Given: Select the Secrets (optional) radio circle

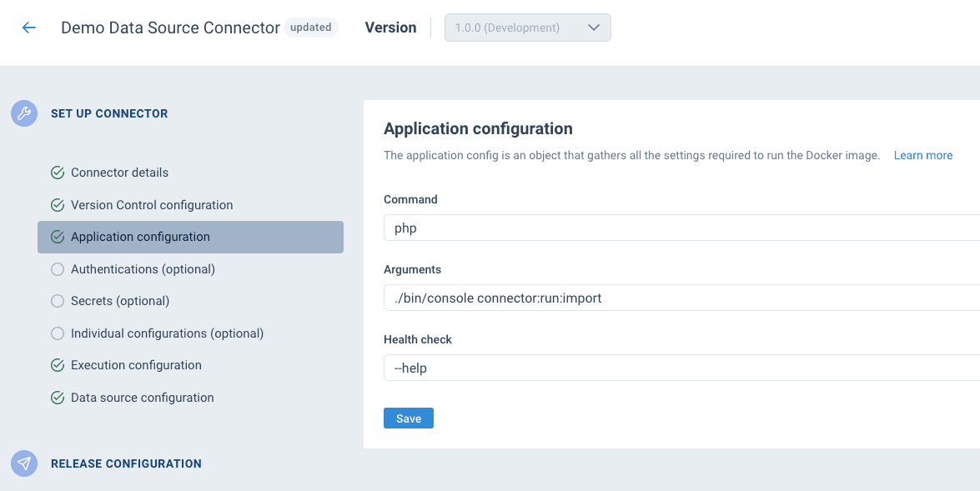Looking at the screenshot, I should coord(57,300).
